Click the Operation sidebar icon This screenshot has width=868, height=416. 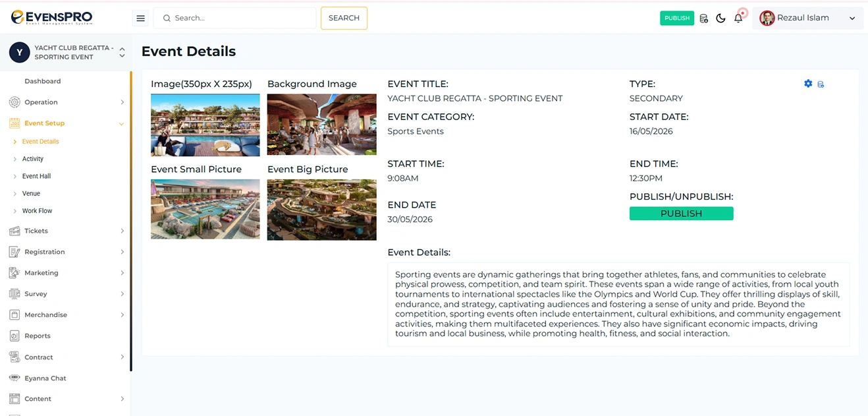14,102
